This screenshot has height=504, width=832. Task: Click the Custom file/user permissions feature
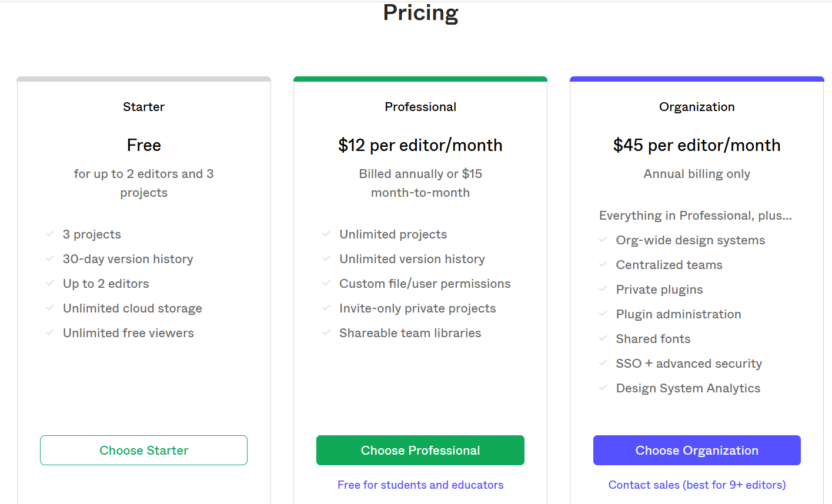tap(425, 284)
